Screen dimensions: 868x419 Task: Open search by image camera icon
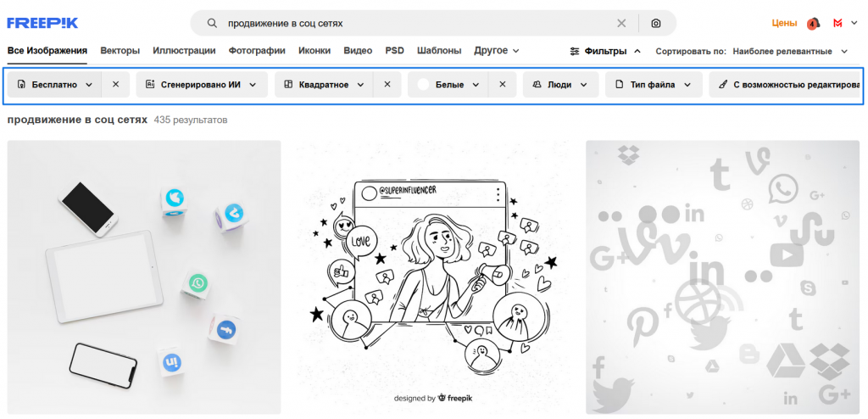pyautogui.click(x=655, y=23)
